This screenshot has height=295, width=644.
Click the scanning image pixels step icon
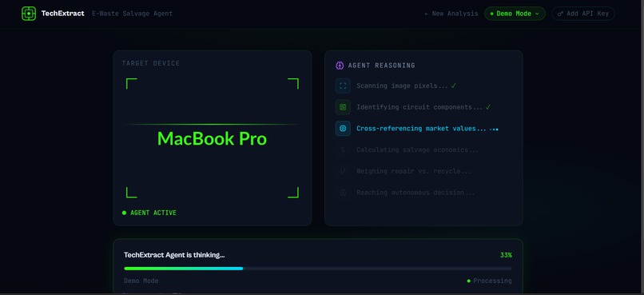point(343,86)
